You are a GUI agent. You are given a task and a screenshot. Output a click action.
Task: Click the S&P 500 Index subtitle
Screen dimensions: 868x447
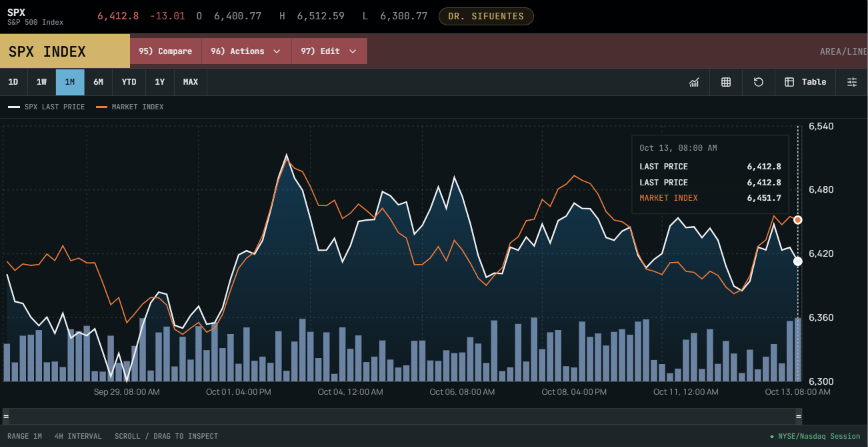point(35,23)
